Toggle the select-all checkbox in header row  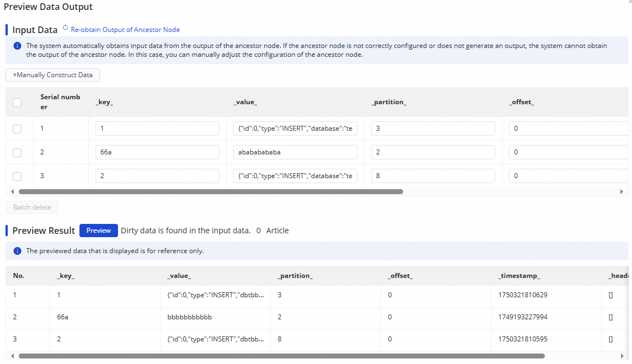tap(17, 102)
